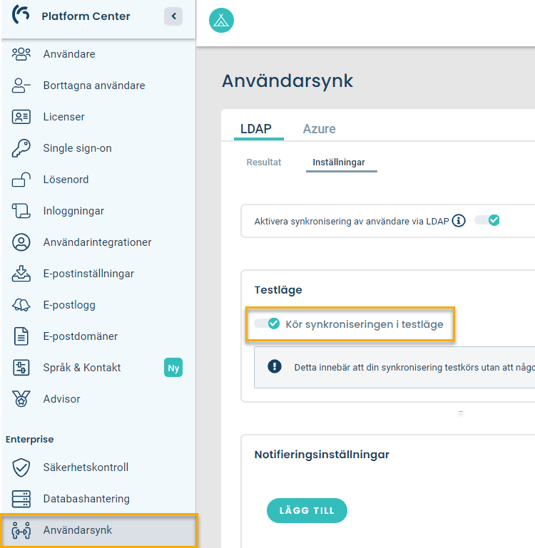Click the Säkerhetskontroll shield icon

(x=21, y=467)
